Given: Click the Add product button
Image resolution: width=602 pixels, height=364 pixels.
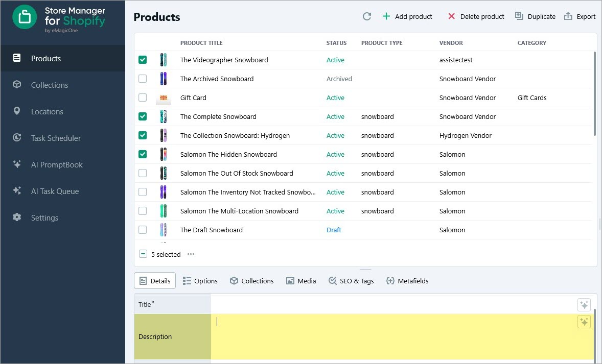Looking at the screenshot, I should pos(407,16).
